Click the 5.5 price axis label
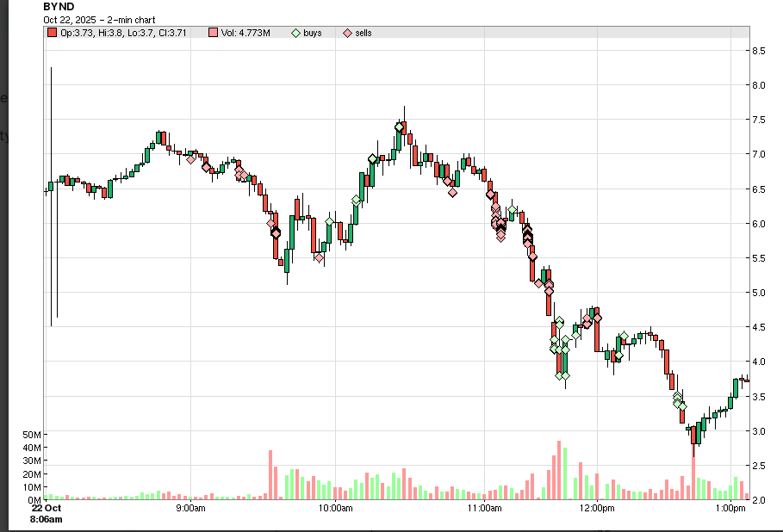The image size is (783, 532). pos(759,258)
